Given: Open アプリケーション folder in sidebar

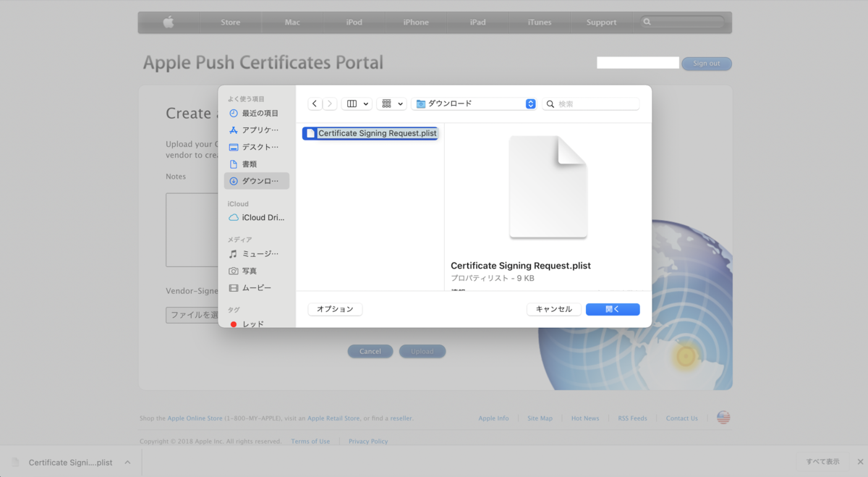Looking at the screenshot, I should (257, 130).
